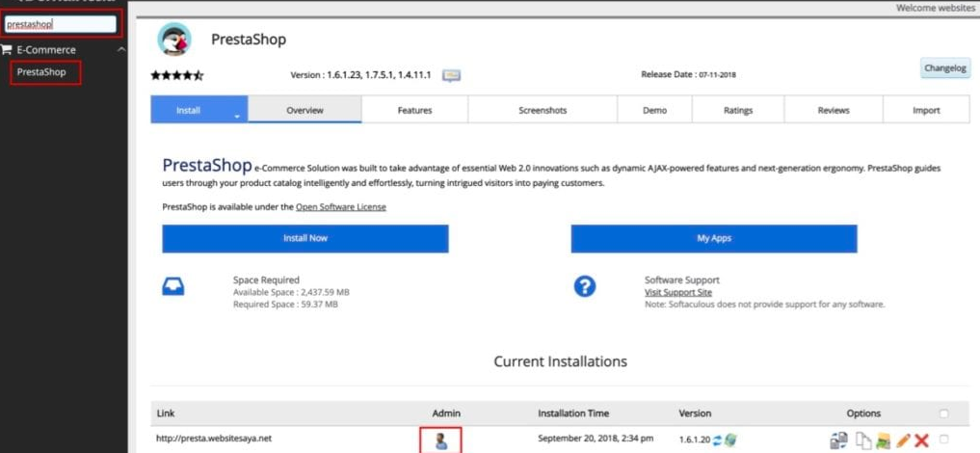Click the blue upgrade arrows beside version 1.6.1.20
Screen dimensions: 980x453
pos(718,440)
